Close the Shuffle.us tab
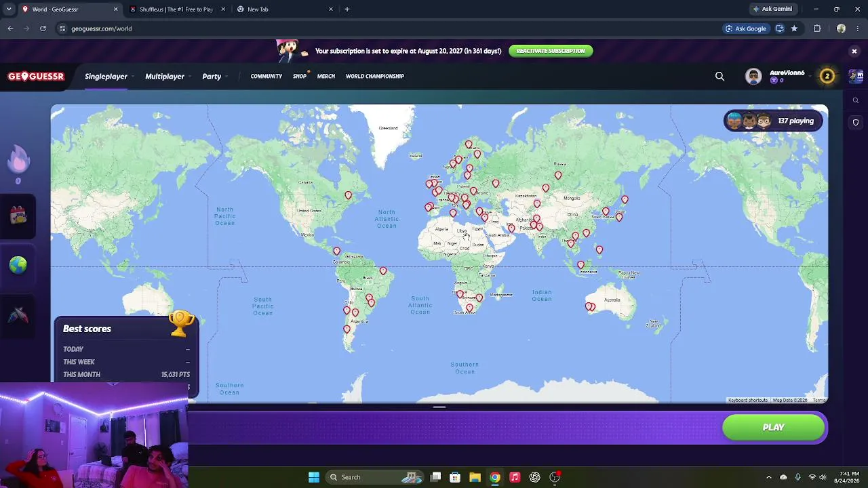Viewport: 868px width, 488px height. [x=223, y=9]
